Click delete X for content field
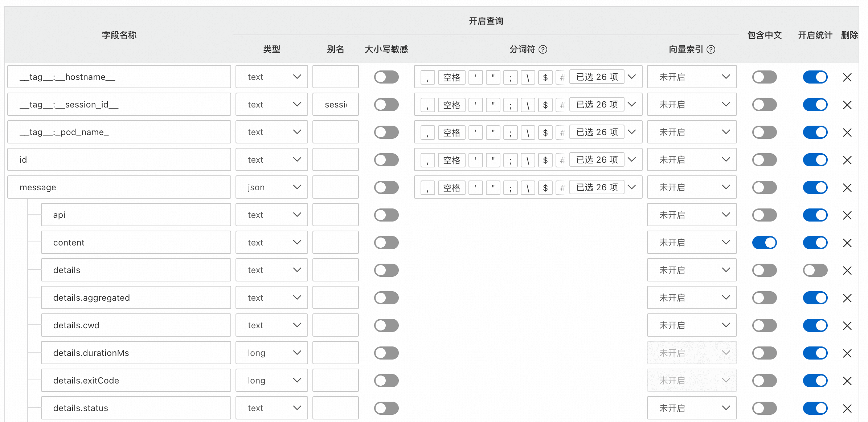 (x=847, y=243)
